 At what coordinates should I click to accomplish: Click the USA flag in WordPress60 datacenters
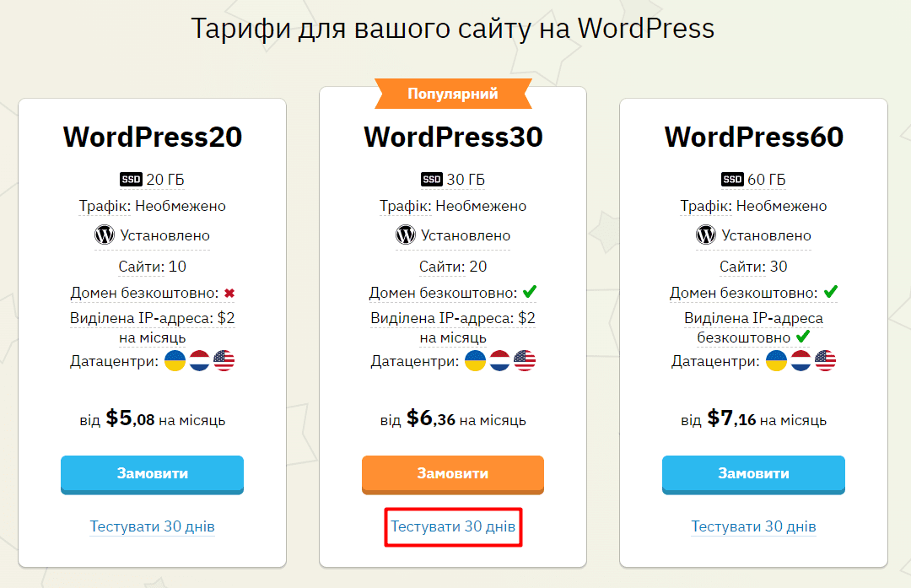825,360
